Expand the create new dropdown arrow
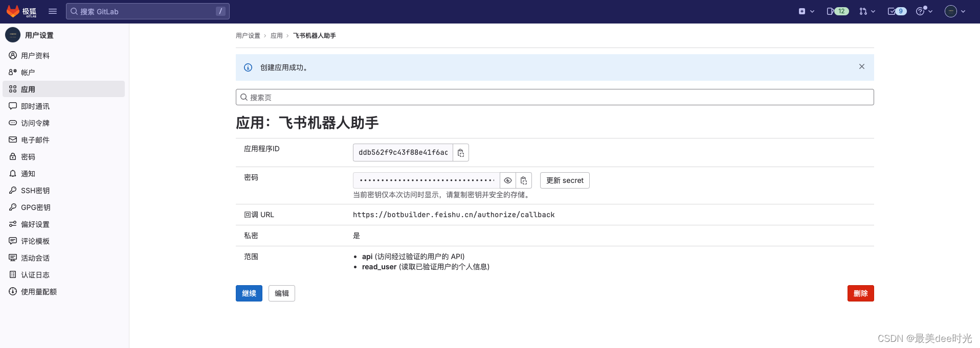 (812, 11)
